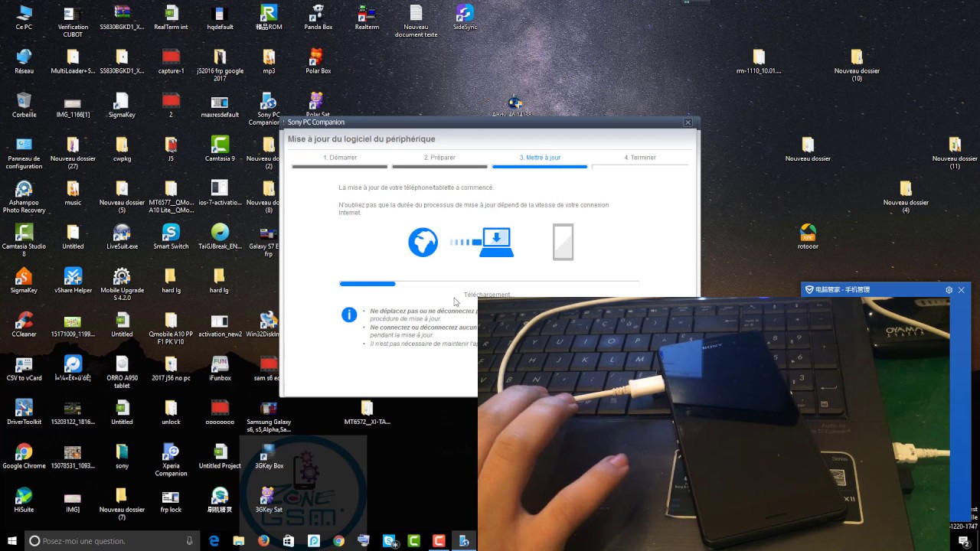Open Chrome from the taskbar
The height and width of the screenshot is (551, 980).
(338, 540)
